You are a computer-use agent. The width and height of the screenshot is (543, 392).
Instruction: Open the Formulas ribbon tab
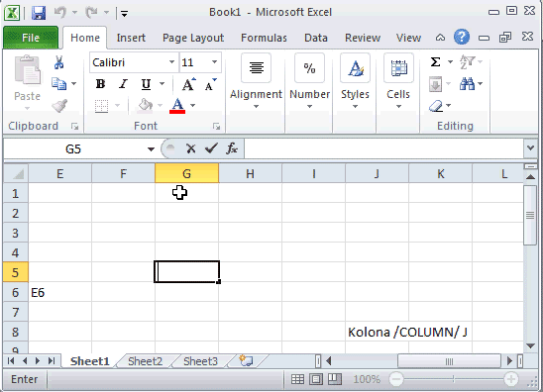pos(264,38)
